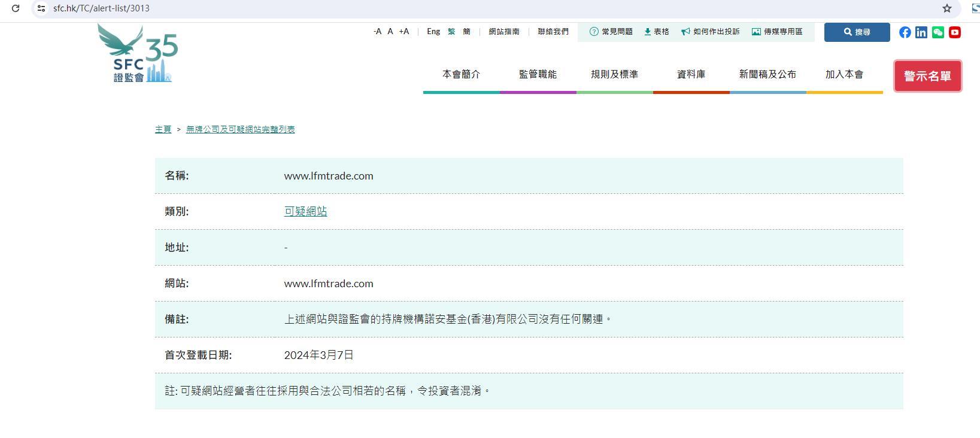Open the SFC YouTube channel icon
980x438 pixels.
(x=955, y=32)
